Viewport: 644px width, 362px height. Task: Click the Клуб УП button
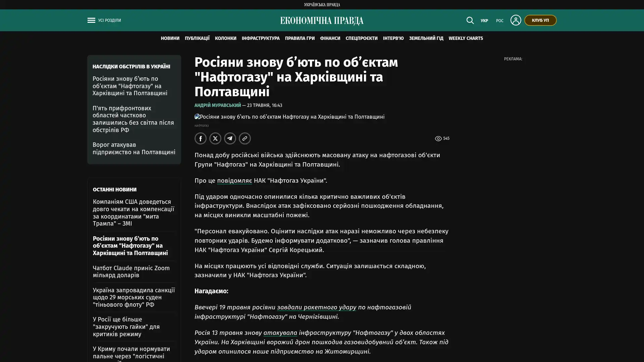pyautogui.click(x=540, y=20)
